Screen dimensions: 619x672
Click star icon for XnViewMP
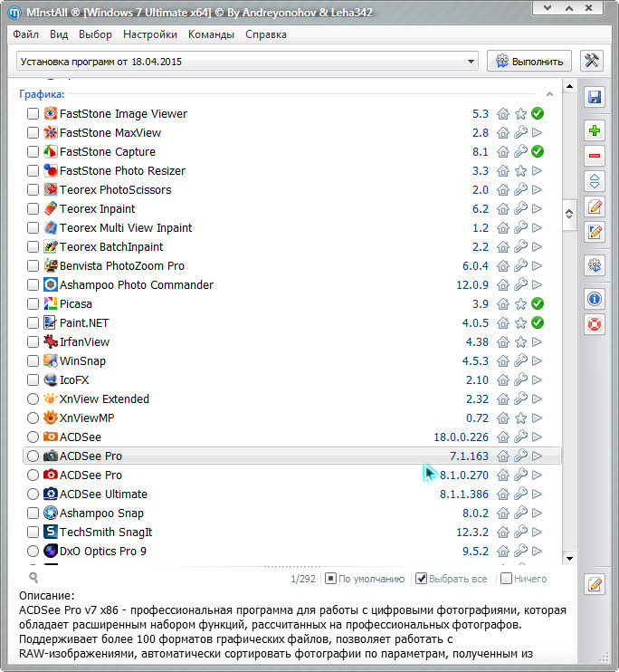(x=520, y=418)
